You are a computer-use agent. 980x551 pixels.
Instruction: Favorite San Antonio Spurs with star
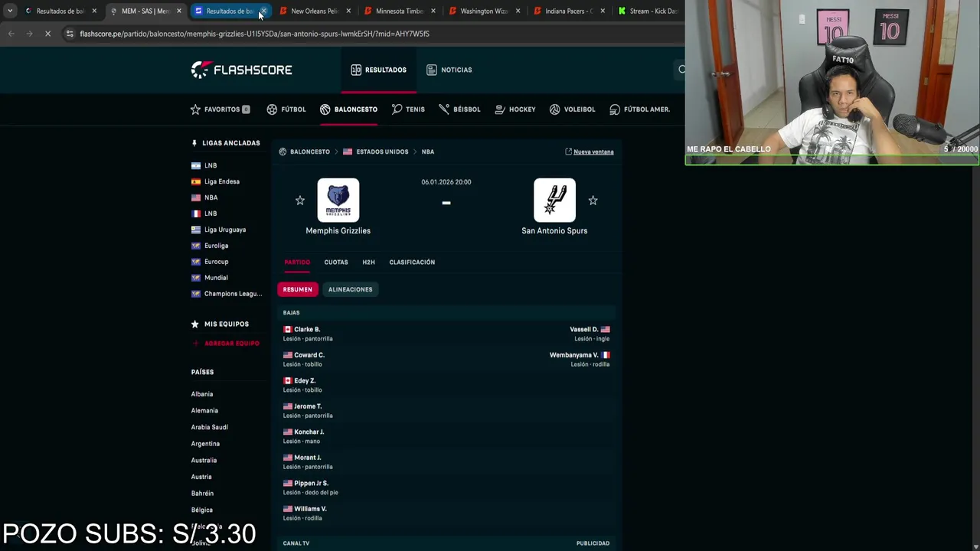click(593, 201)
